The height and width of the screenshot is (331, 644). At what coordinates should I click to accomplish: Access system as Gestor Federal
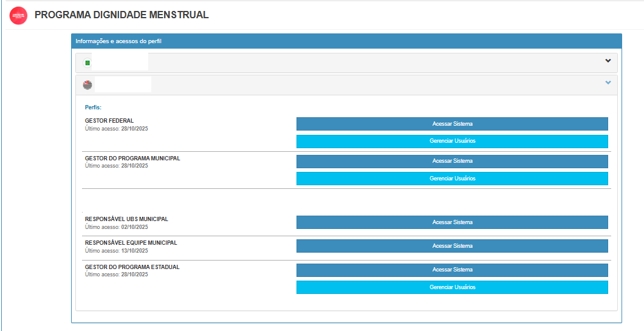pyautogui.click(x=452, y=124)
